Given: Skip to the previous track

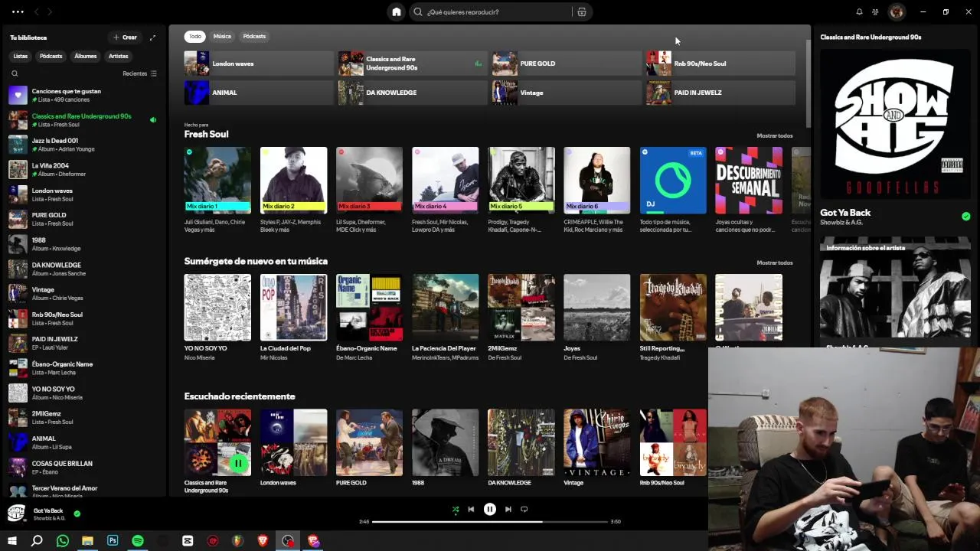Looking at the screenshot, I should click(x=471, y=509).
